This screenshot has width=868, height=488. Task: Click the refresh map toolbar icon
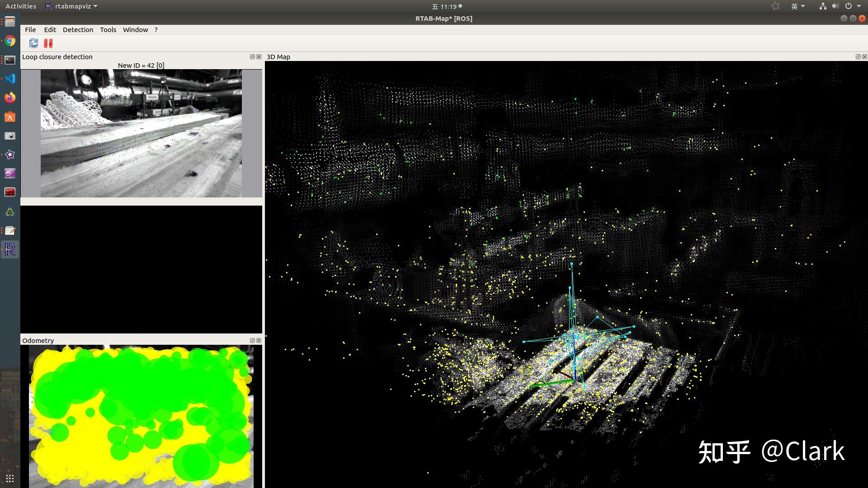[x=33, y=43]
